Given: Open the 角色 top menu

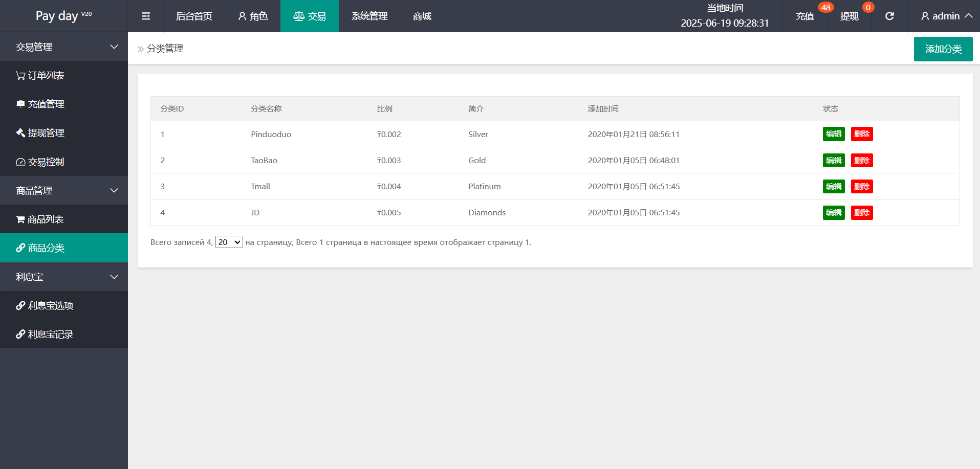Looking at the screenshot, I should point(253,16).
